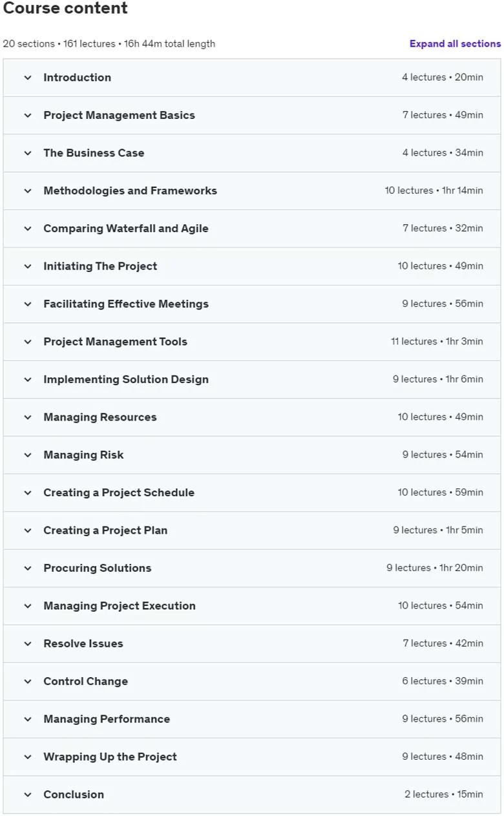The height and width of the screenshot is (816, 504).
Task: Expand Control Change chevron
Action: [28, 682]
